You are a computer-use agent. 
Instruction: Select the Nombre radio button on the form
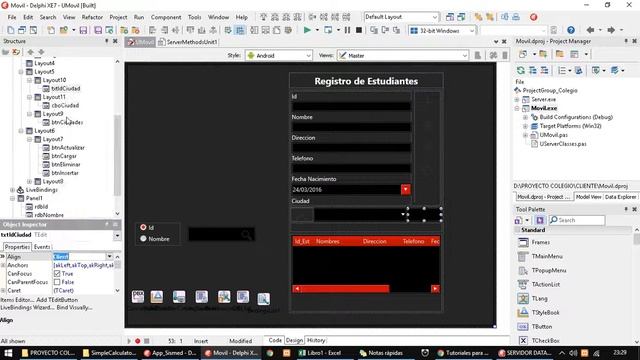point(143,239)
